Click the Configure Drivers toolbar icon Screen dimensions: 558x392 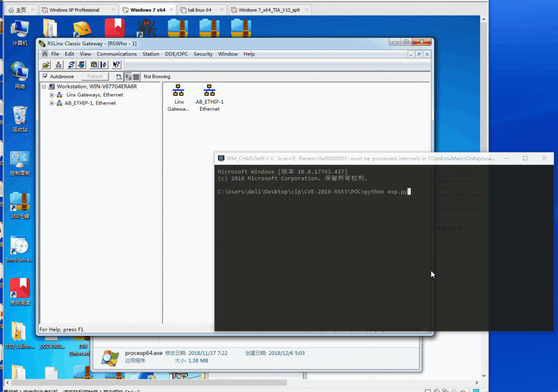click(x=71, y=65)
